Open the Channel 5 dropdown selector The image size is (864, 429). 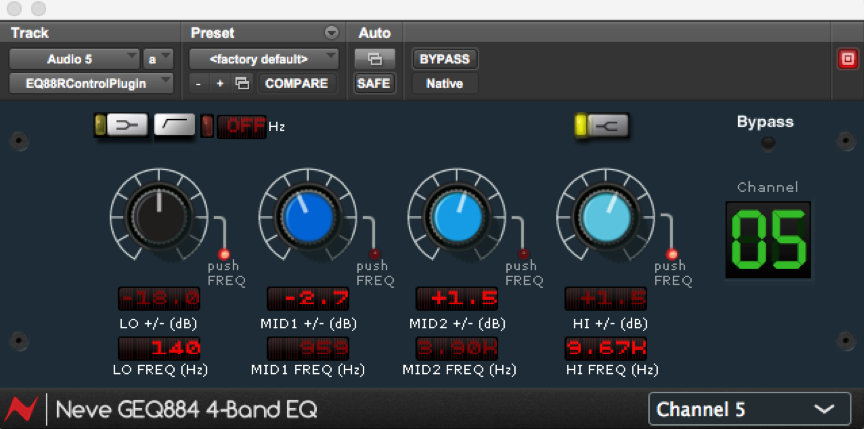[749, 410]
